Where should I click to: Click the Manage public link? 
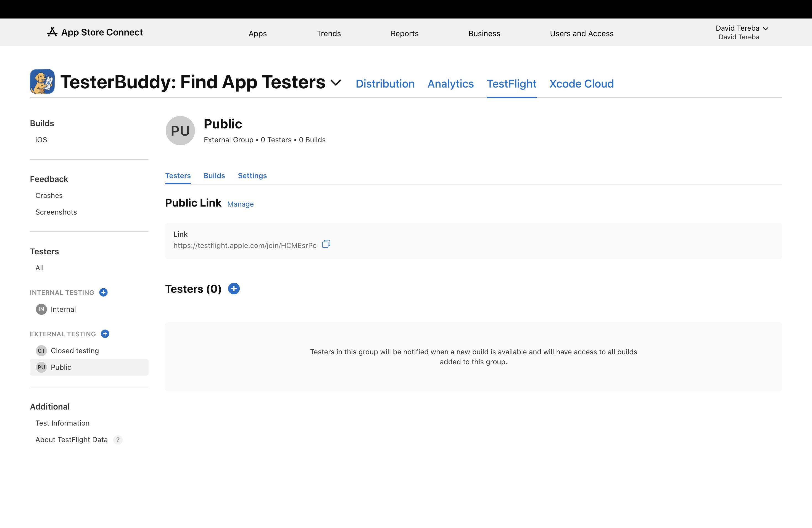[x=241, y=204]
